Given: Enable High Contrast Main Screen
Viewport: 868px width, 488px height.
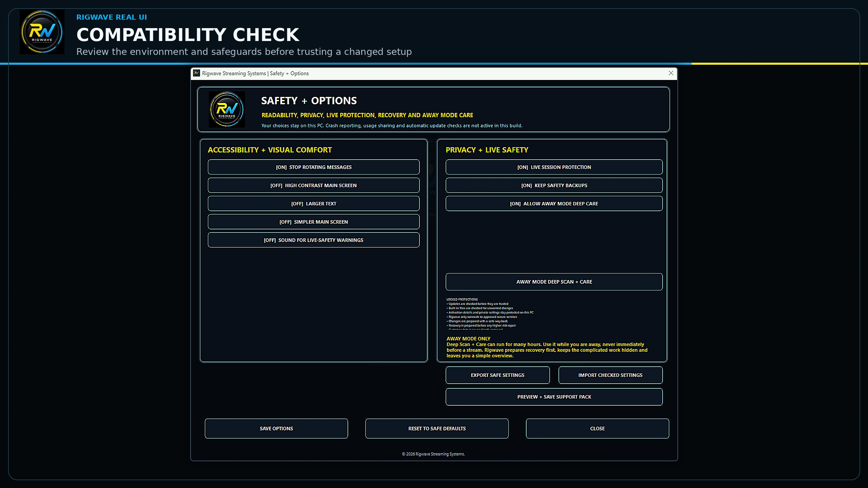Looking at the screenshot, I should point(314,185).
